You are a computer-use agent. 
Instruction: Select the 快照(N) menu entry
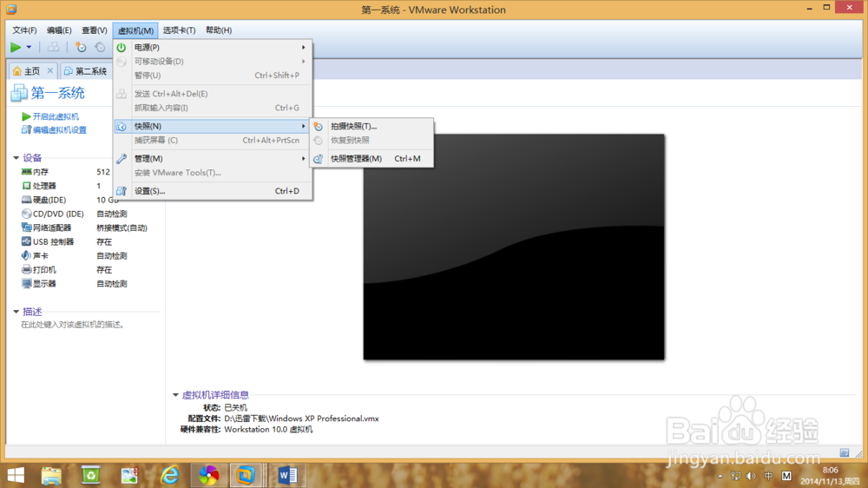(213, 126)
